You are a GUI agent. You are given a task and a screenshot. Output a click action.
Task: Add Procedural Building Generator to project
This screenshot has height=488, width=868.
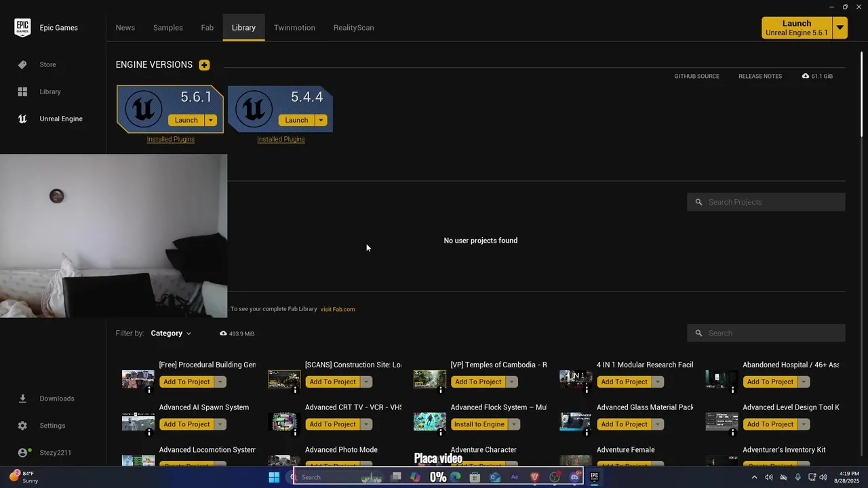[x=186, y=382]
